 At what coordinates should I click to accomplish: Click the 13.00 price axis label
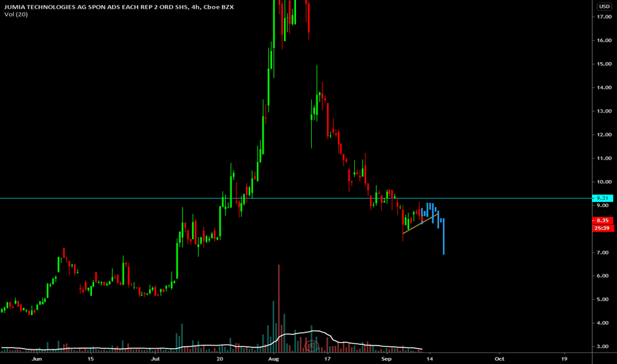[604, 111]
